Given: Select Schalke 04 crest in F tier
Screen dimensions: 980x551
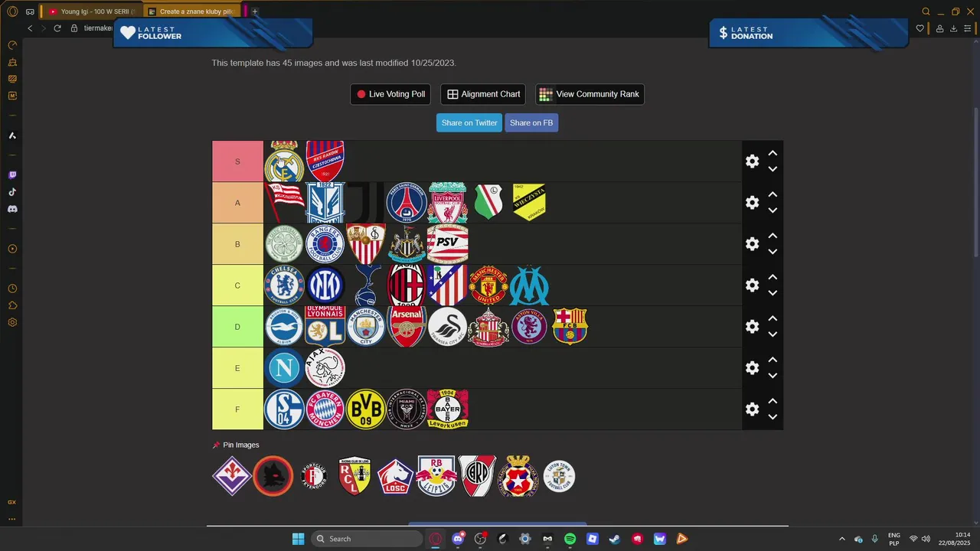Looking at the screenshot, I should tap(284, 409).
